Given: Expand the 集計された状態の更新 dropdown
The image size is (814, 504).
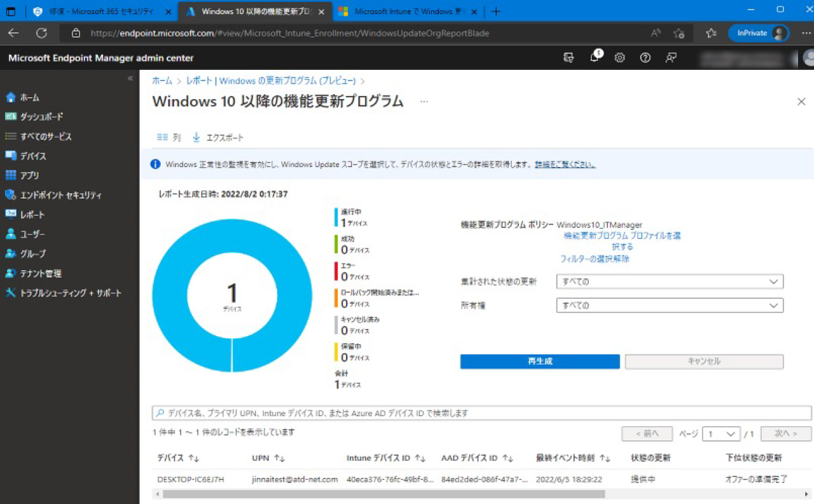Looking at the screenshot, I should 669,282.
